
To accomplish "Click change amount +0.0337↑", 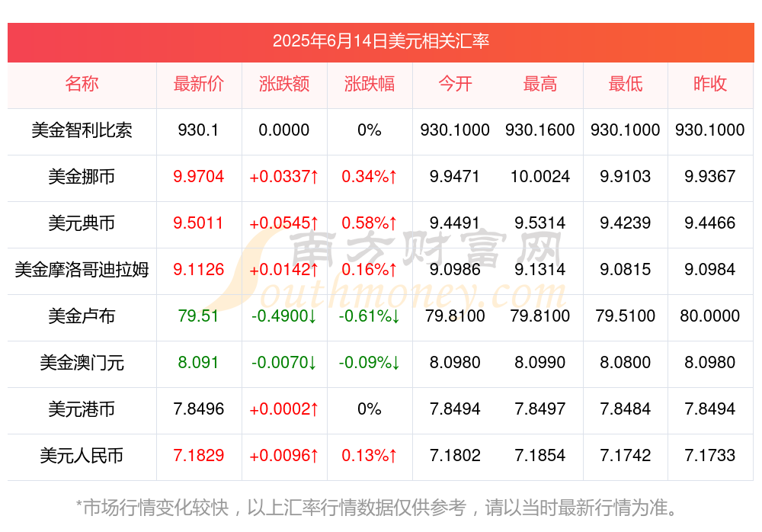I will (283, 177).
